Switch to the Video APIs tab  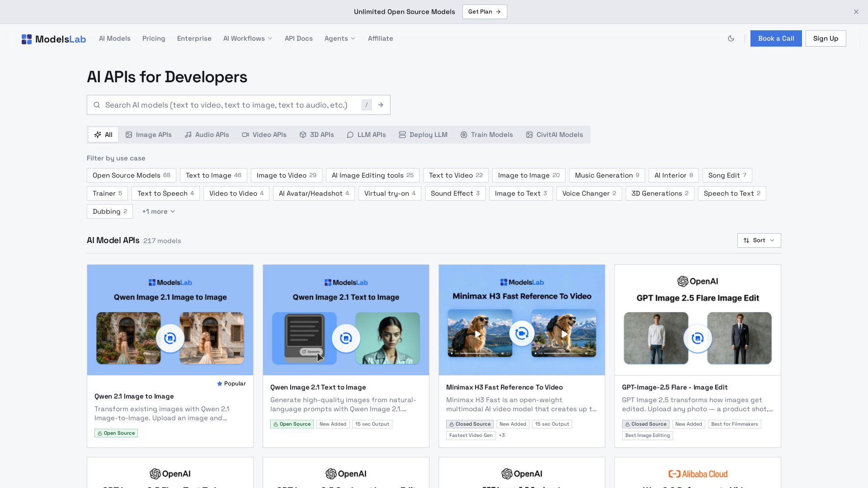click(264, 135)
